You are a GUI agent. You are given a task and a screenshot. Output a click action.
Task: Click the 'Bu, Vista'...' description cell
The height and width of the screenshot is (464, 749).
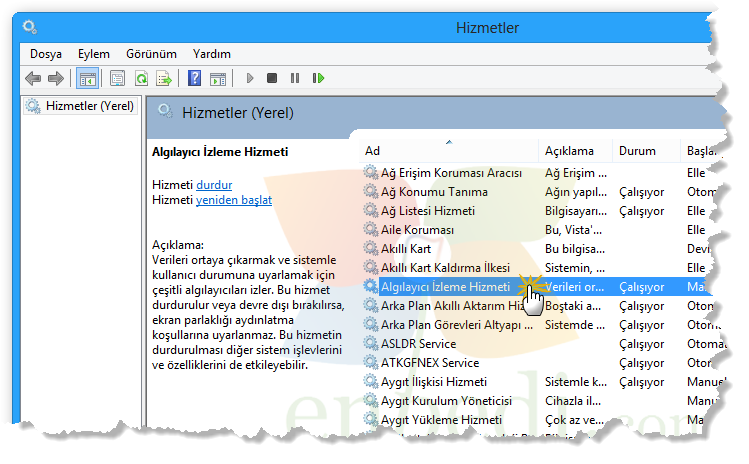573,230
